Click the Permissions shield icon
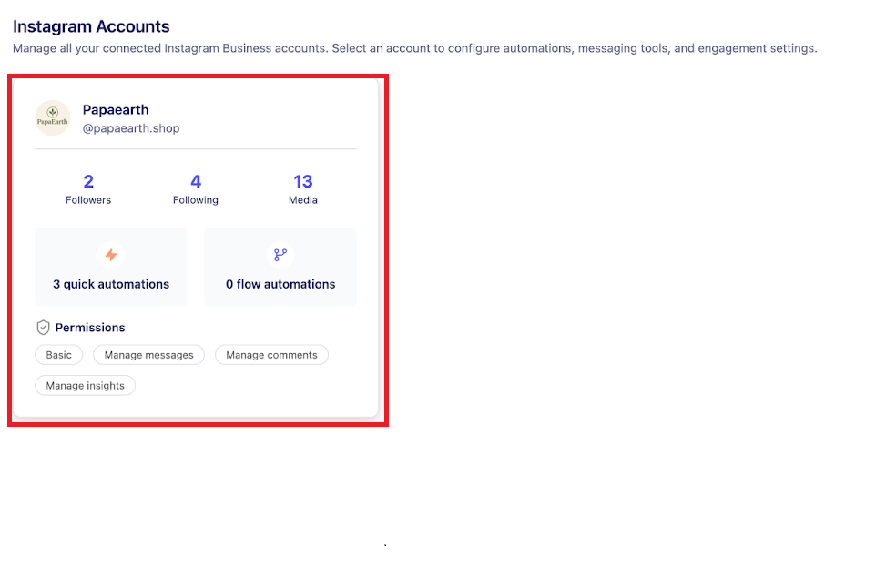 pos(43,328)
